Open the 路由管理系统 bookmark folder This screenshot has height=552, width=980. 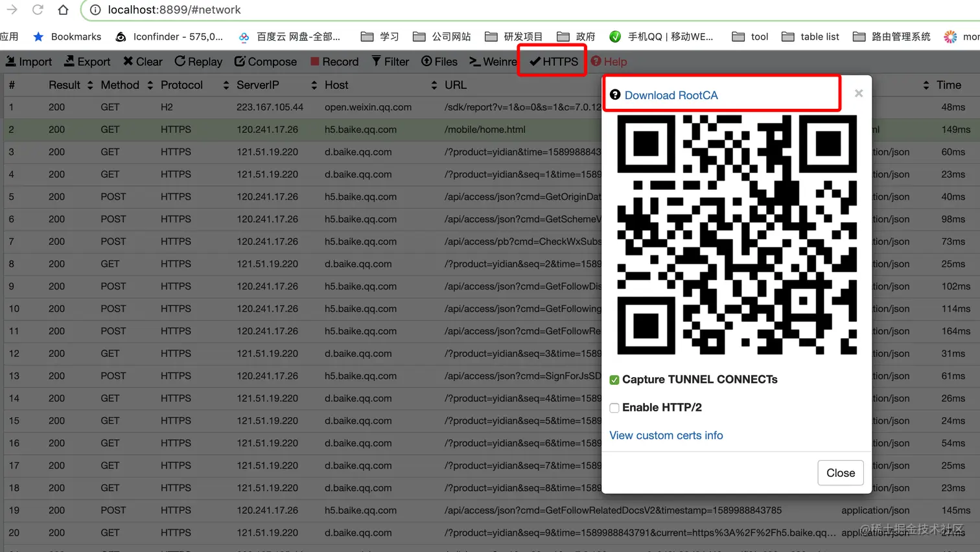point(892,37)
